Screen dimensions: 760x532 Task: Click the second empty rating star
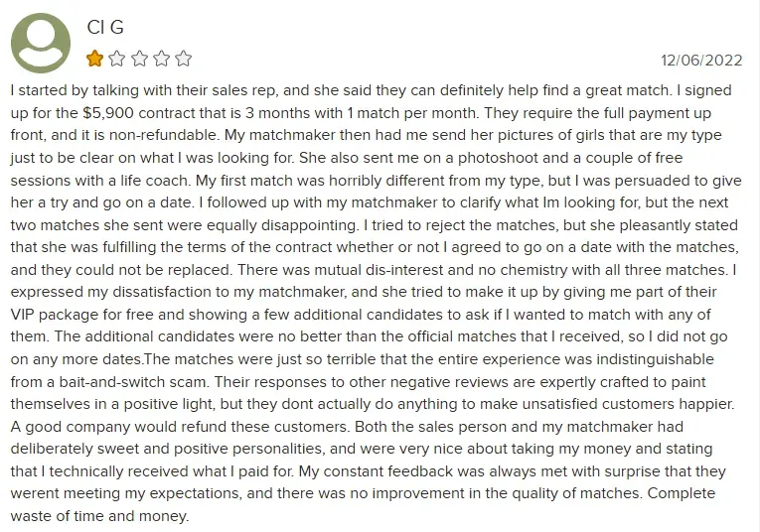(x=117, y=58)
